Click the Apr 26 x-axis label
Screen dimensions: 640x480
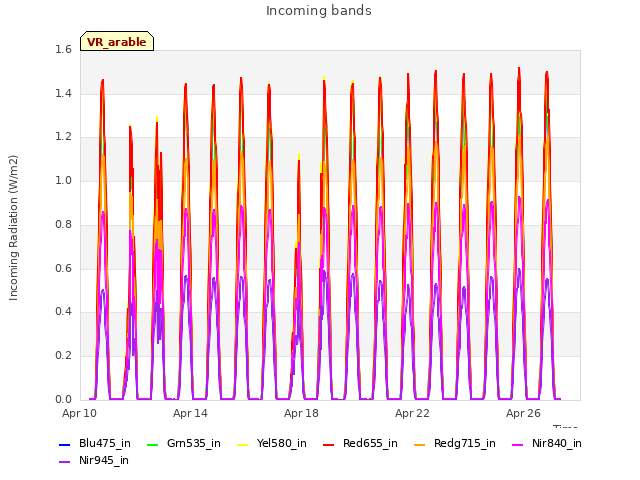[523, 413]
